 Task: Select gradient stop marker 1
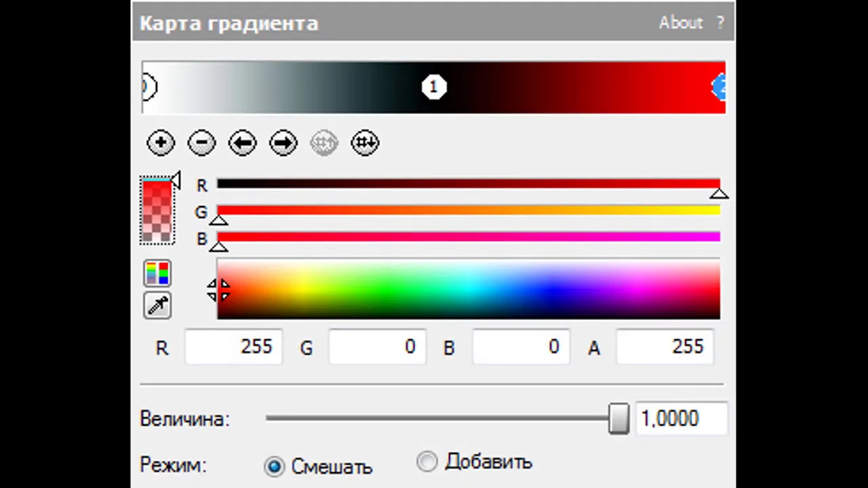pos(434,87)
